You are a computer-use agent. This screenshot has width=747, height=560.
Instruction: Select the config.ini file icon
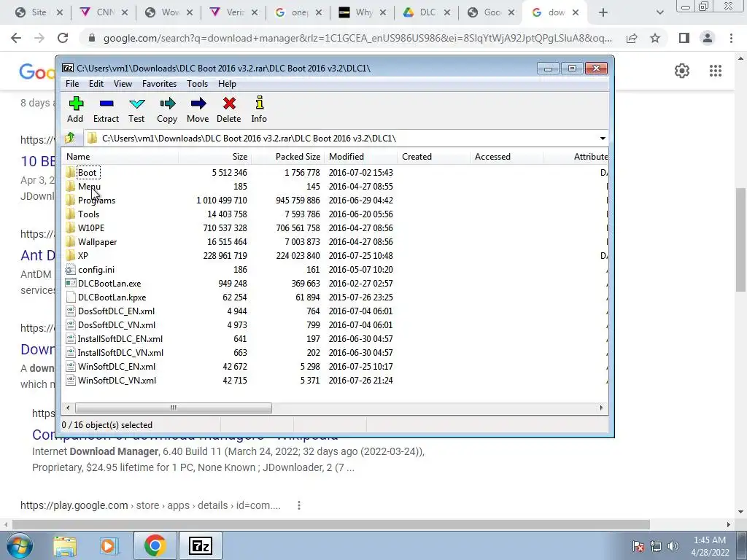point(71,270)
